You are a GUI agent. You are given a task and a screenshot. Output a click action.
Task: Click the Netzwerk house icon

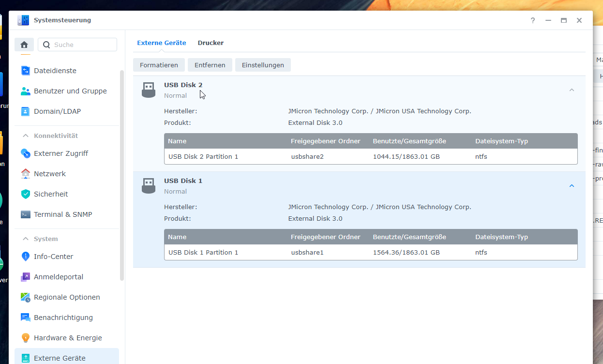click(x=26, y=174)
